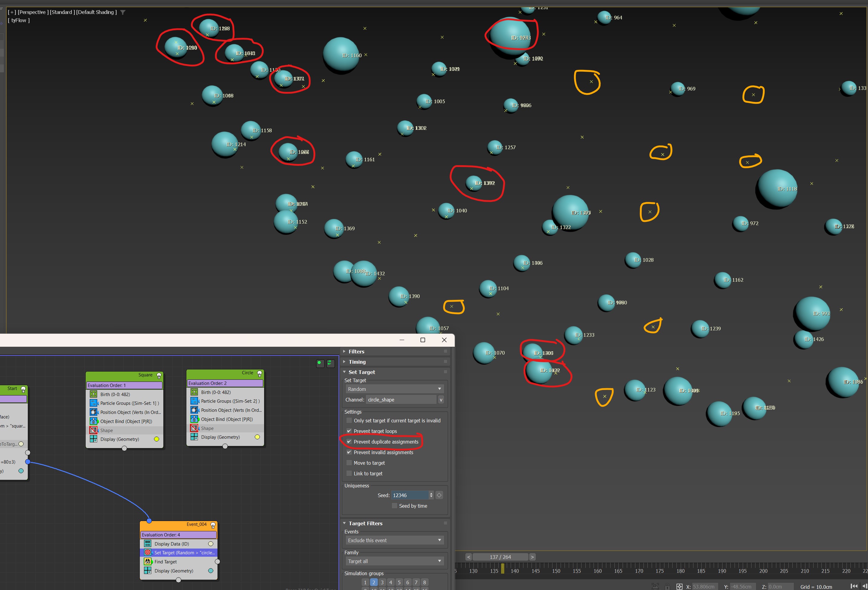Disable Prevent duplicate assignments checkbox

[349, 442]
